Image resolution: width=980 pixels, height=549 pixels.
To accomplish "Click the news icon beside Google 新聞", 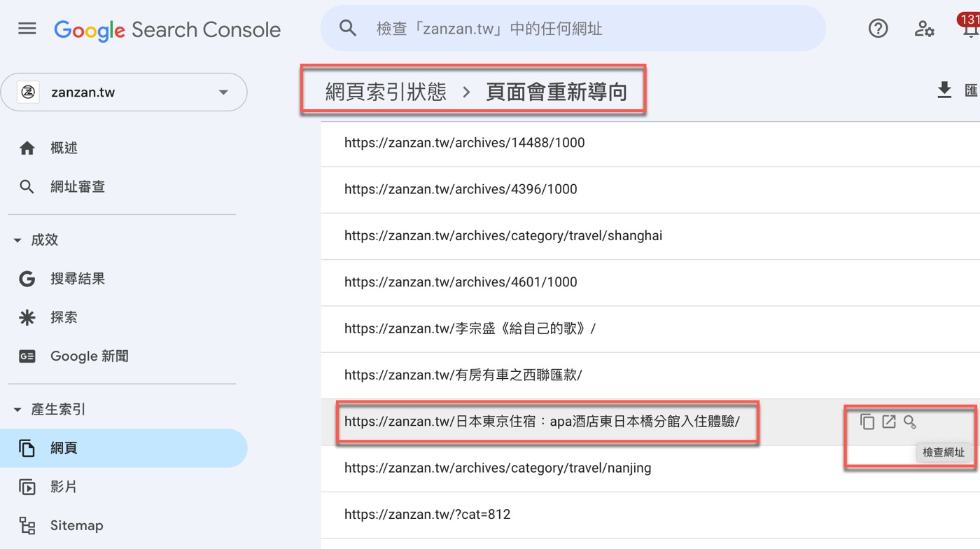I will point(27,356).
